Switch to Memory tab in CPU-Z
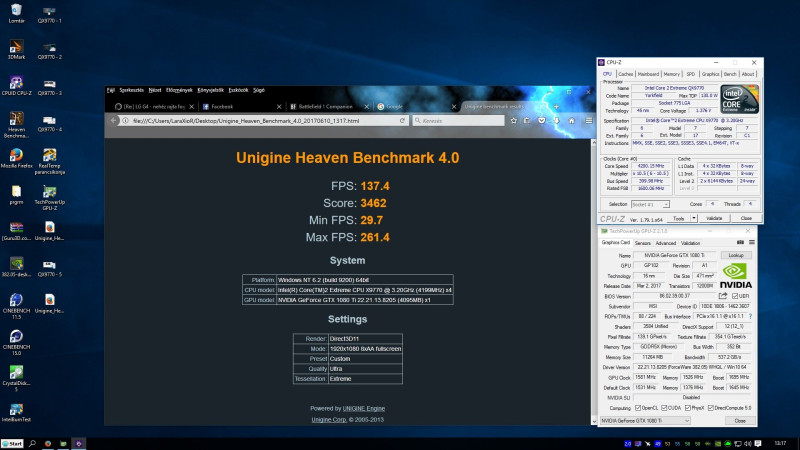Image resolution: width=800 pixels, height=450 pixels. [x=671, y=74]
